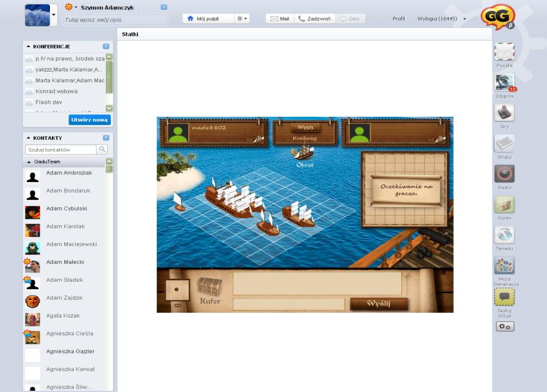Click the Kontakty help icon

[106, 138]
